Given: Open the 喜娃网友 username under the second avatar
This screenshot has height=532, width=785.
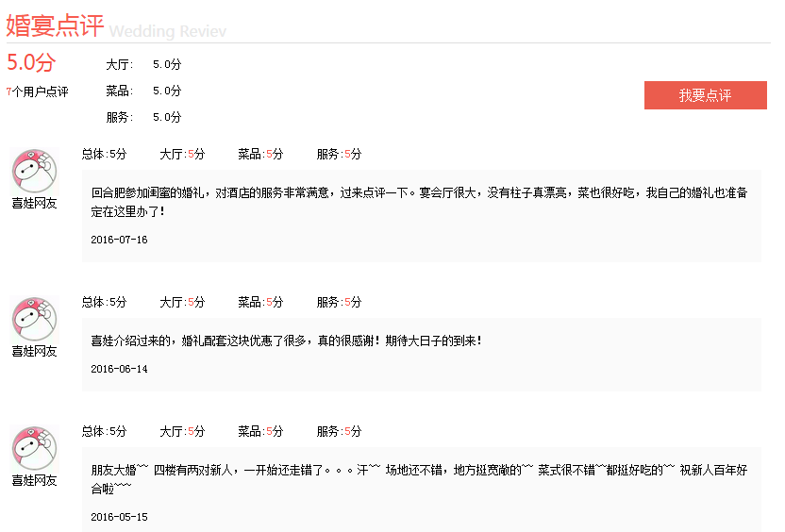Looking at the screenshot, I should (34, 351).
